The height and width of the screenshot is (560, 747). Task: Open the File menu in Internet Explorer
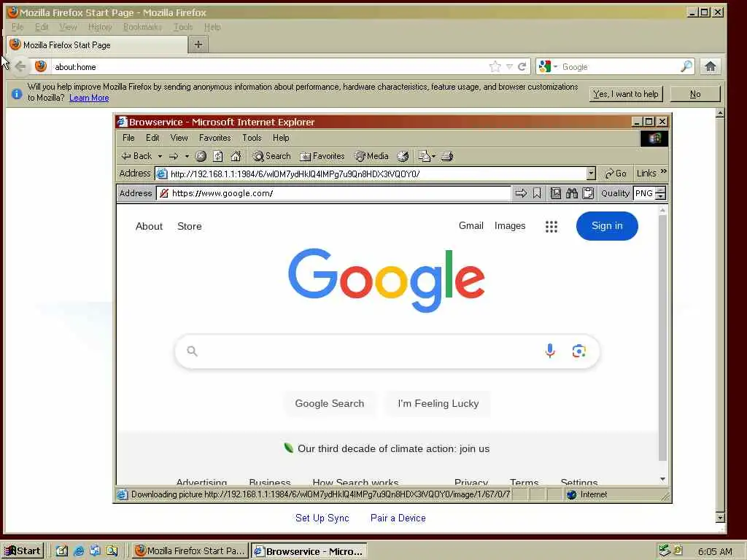128,138
